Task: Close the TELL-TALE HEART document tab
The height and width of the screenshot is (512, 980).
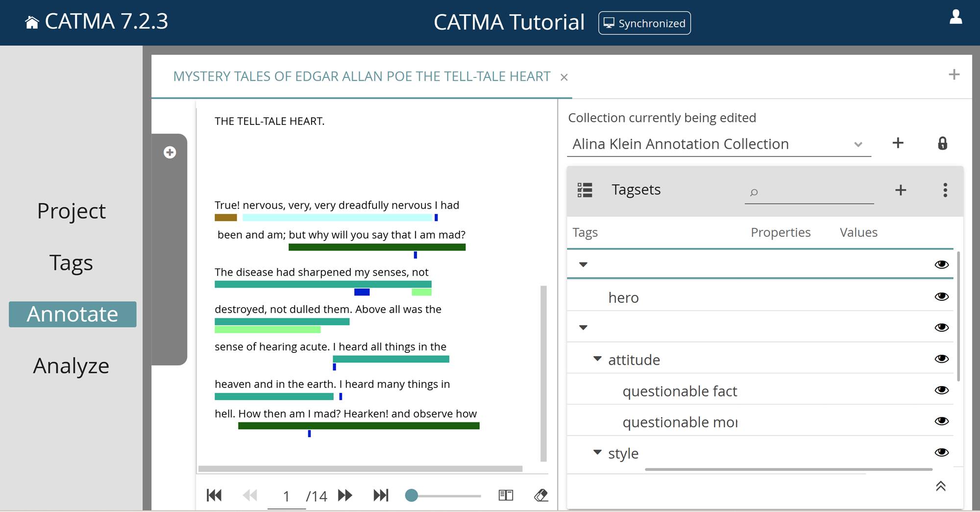Action: click(564, 77)
